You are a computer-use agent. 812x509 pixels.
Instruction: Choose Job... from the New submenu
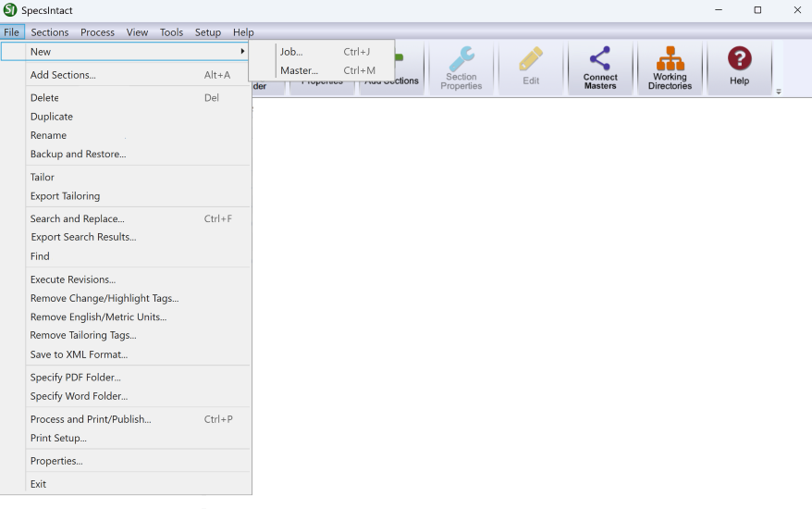(322, 52)
